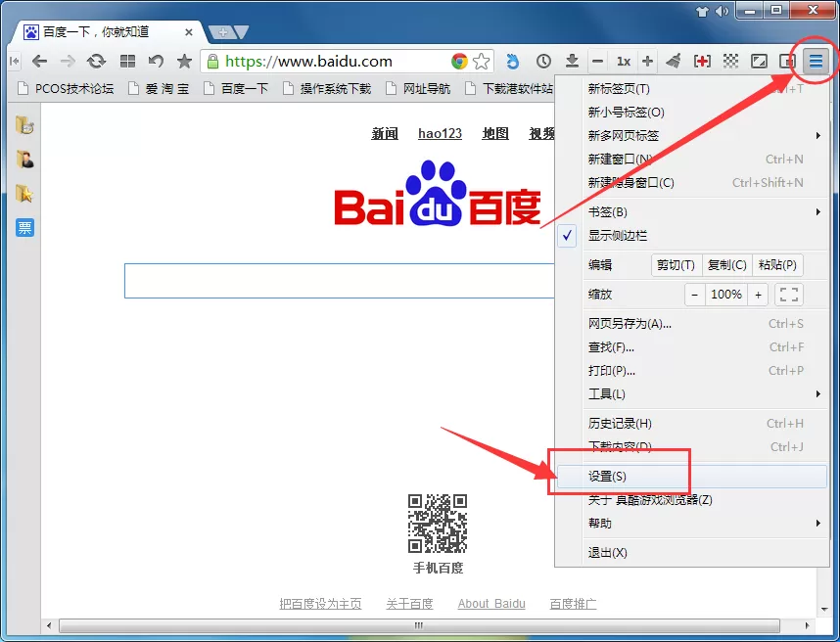
Task: Open sidebar folder icon with star
Action: tap(24, 194)
